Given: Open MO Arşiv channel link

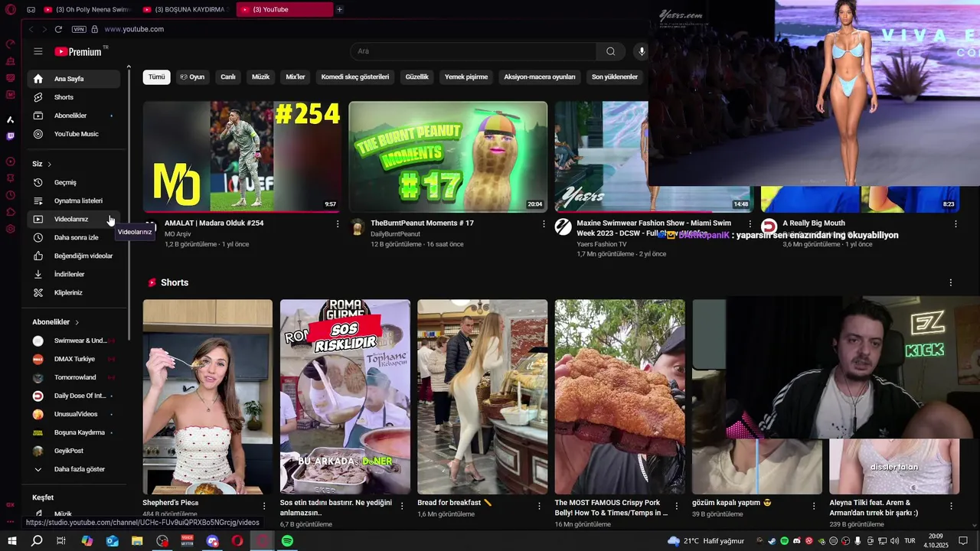Looking at the screenshot, I should (x=178, y=234).
